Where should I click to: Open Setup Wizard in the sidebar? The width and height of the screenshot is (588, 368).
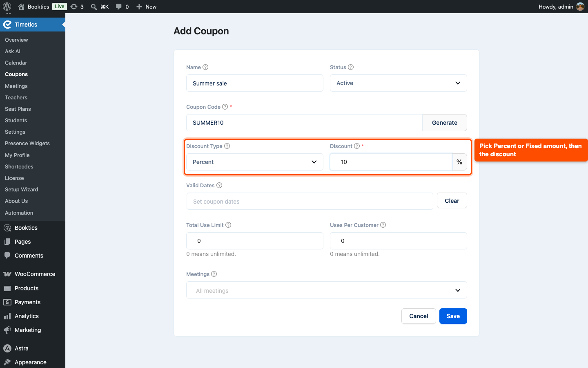coord(22,189)
